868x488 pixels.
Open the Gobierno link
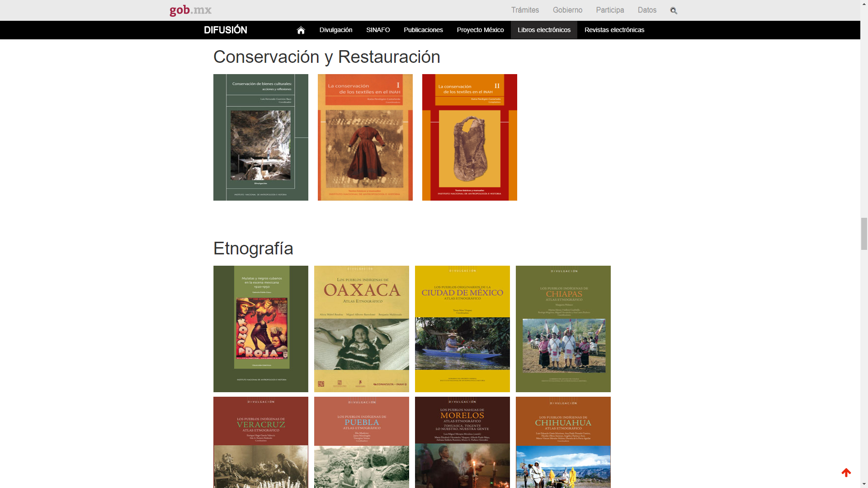tap(567, 10)
